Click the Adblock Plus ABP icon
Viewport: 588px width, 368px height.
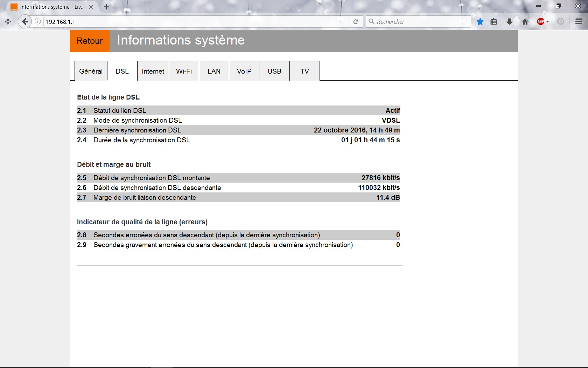pos(540,22)
